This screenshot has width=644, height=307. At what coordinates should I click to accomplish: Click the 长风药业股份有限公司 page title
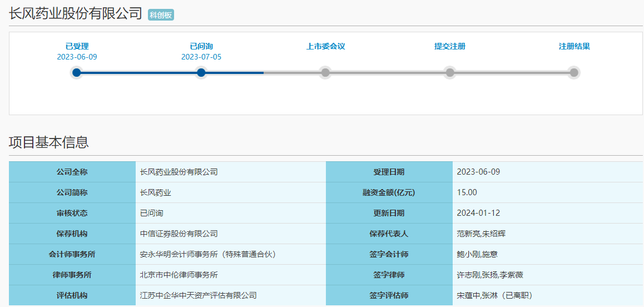pos(76,14)
